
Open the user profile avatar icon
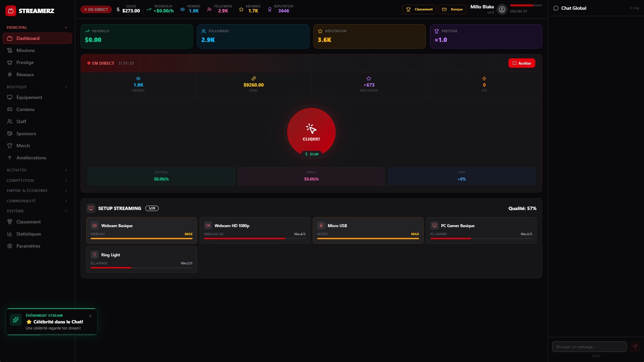(502, 9)
